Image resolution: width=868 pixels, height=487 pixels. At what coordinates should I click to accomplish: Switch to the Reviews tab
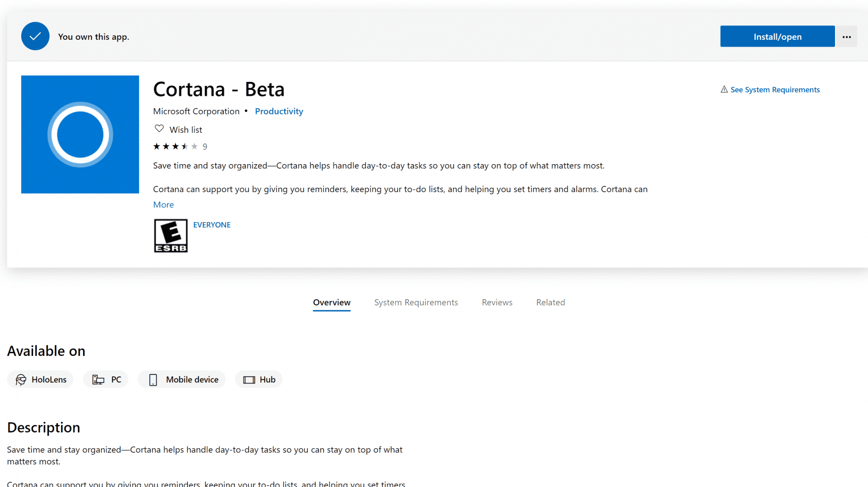click(x=497, y=302)
